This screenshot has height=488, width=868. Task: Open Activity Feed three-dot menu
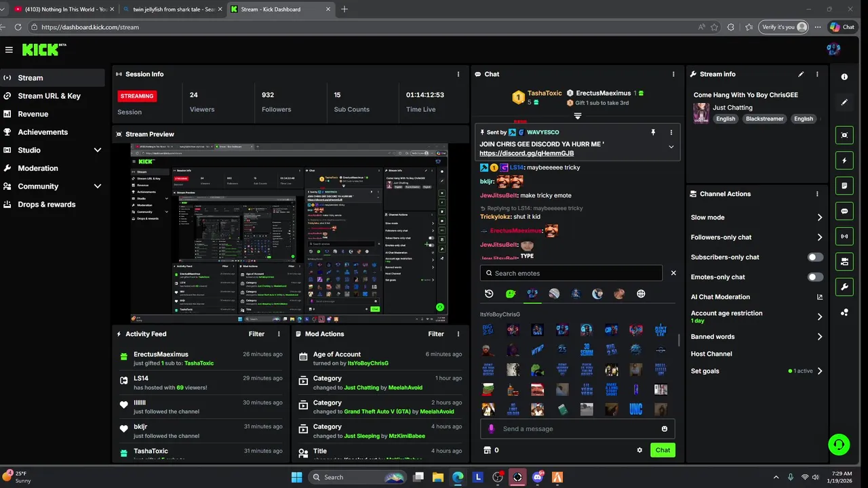pos(279,333)
